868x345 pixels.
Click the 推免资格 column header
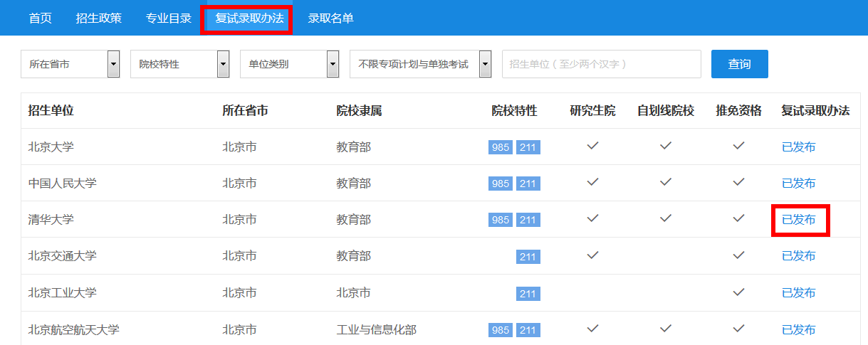pos(738,111)
